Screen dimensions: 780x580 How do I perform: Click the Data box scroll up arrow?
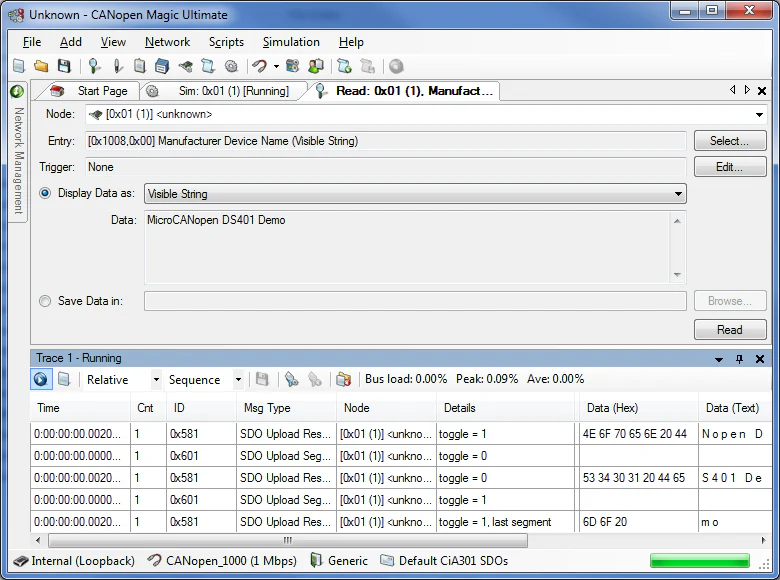click(677, 220)
